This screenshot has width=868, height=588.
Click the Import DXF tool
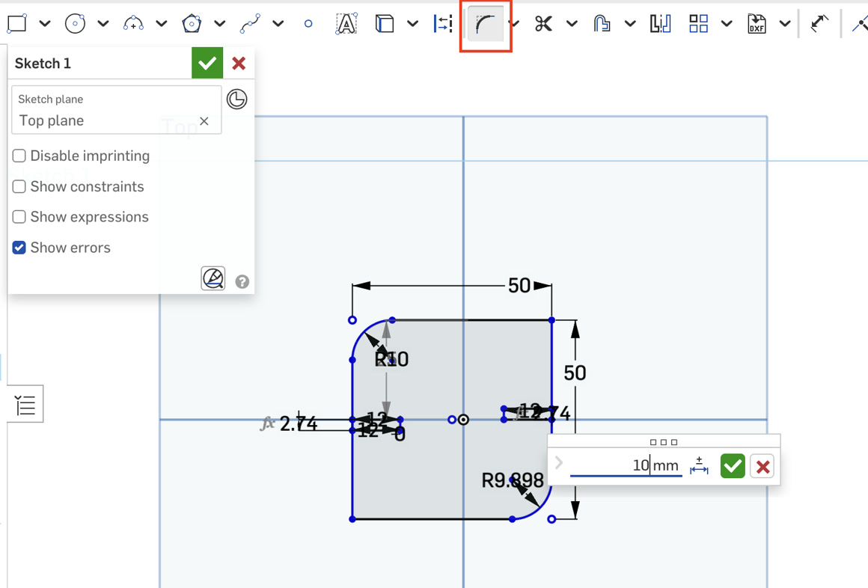click(x=757, y=24)
